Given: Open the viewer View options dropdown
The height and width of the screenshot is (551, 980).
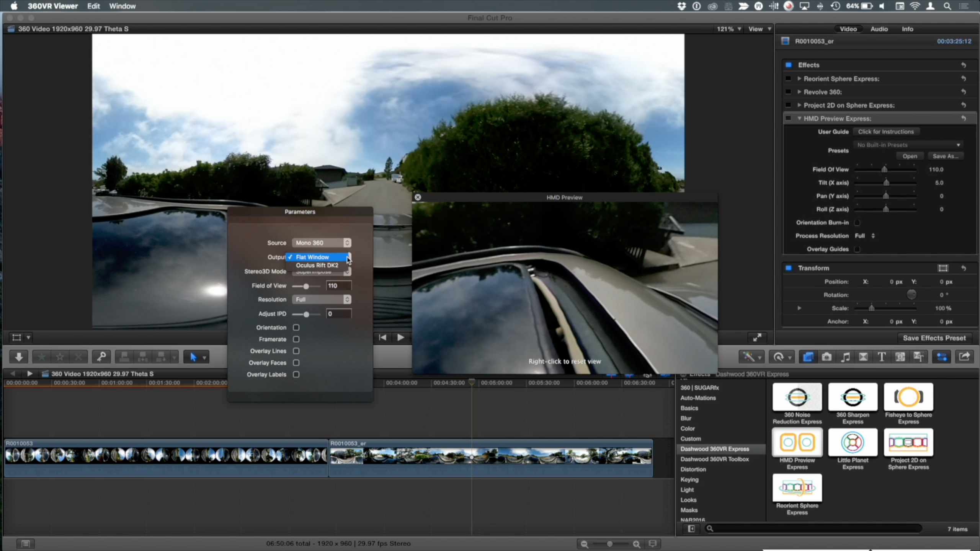Looking at the screenshot, I should click(x=759, y=29).
